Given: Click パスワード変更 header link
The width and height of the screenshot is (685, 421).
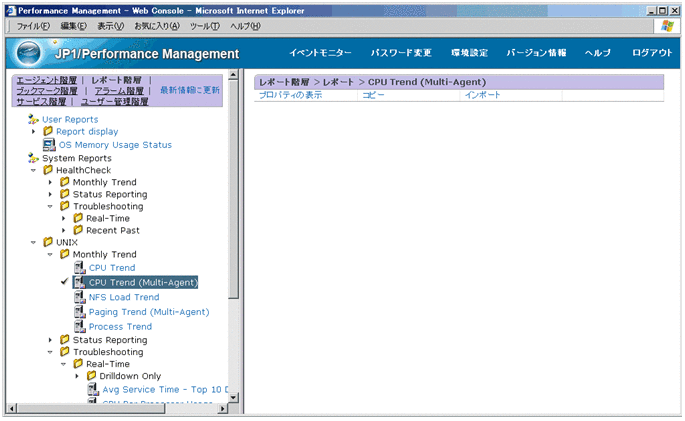Looking at the screenshot, I should (401, 53).
